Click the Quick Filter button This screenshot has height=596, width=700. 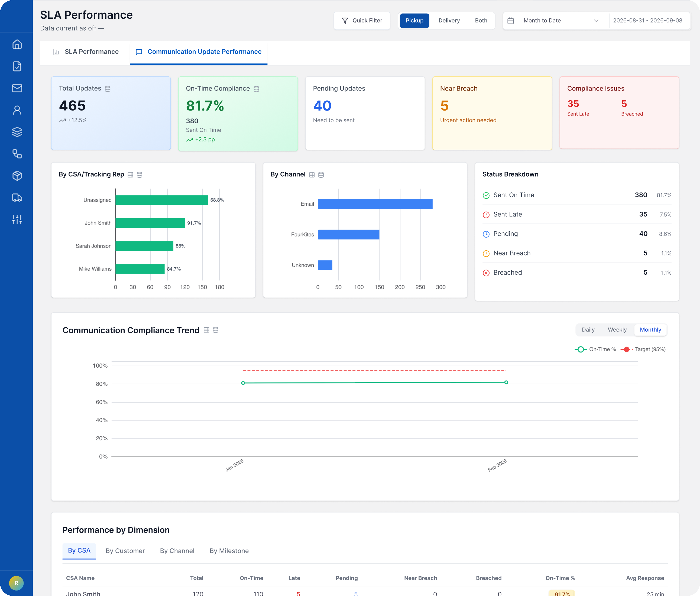[362, 21]
